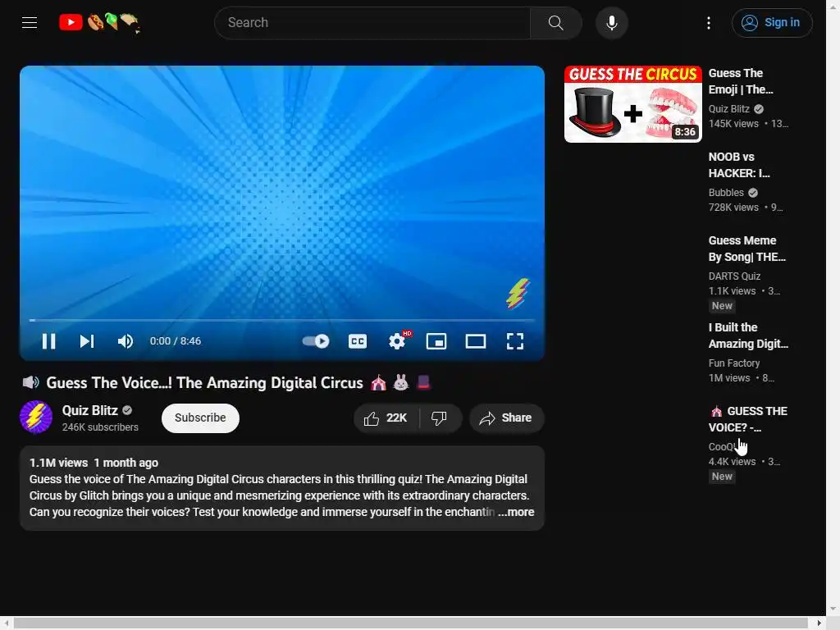Like the video with 22K likes
The width and height of the screenshot is (840, 630).
click(386, 418)
